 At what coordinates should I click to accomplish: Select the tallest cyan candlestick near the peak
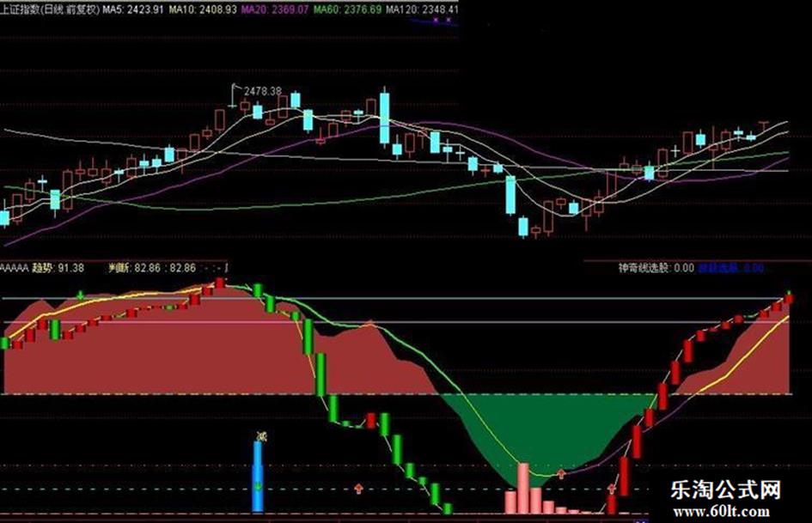pos(384,118)
